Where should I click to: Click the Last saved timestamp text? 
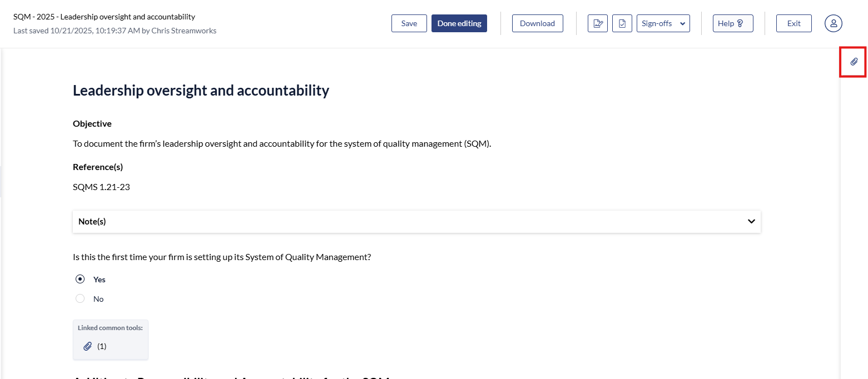click(115, 31)
